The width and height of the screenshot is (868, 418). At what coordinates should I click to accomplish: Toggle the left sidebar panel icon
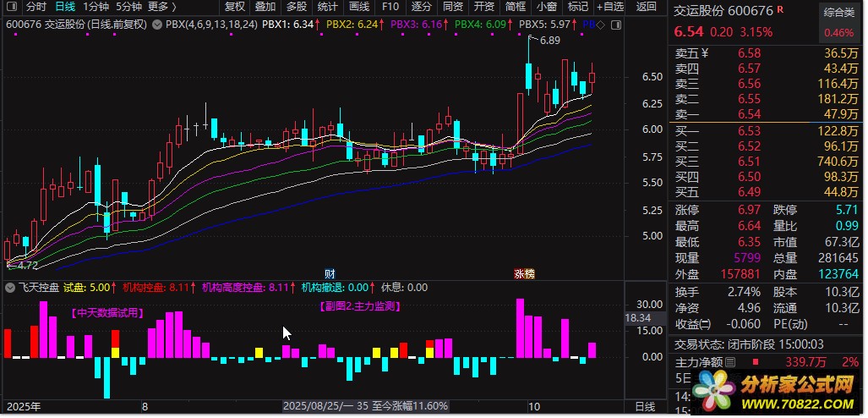(11, 7)
